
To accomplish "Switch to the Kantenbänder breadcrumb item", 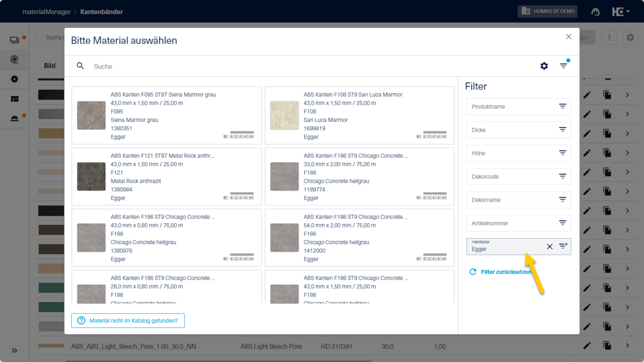I will tap(101, 11).
